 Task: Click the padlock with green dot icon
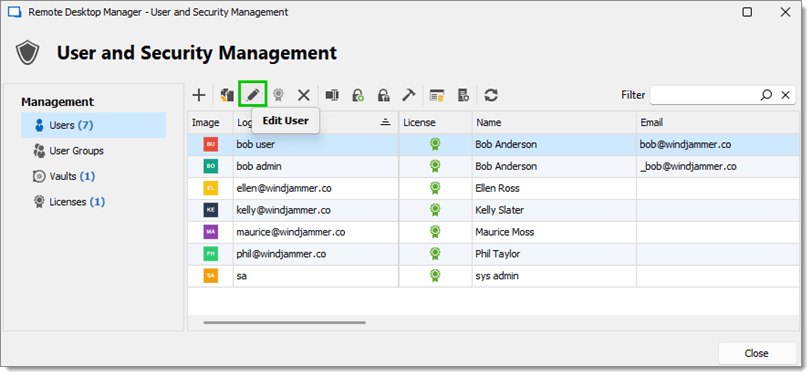(357, 95)
